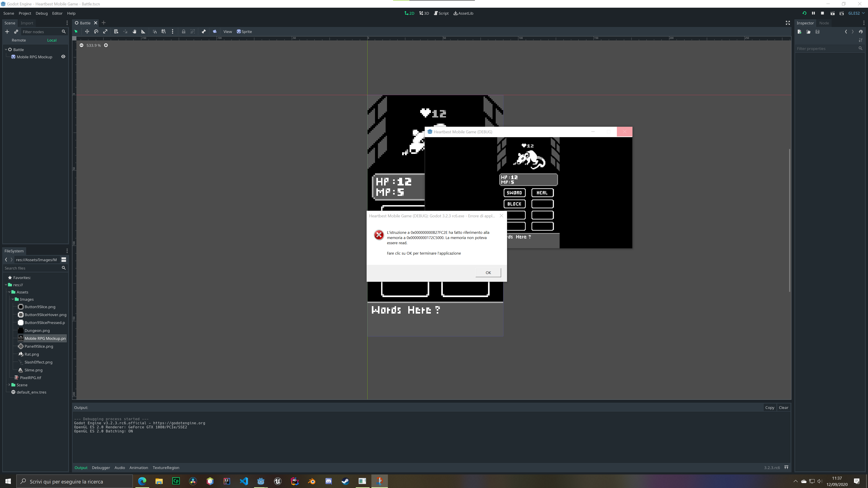868x488 pixels.
Task: Expand the Scene folder in FileSystem
Action: [9, 385]
